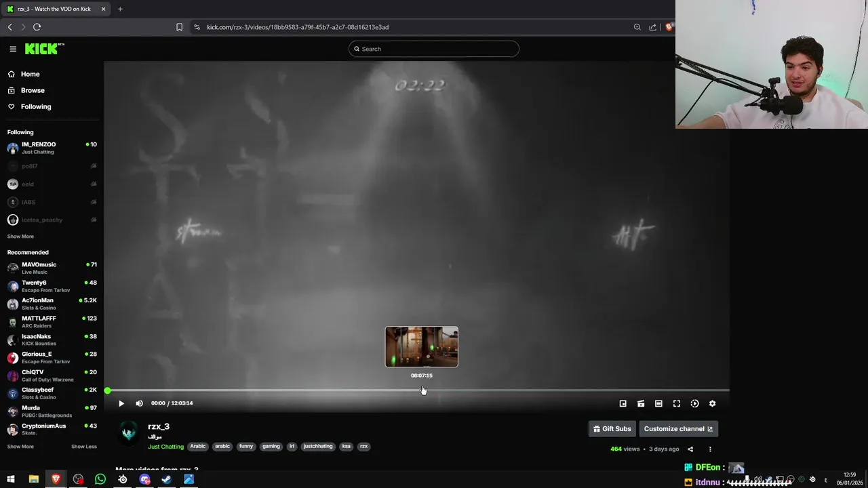
Task: Click the browser address bar URL
Action: tap(298, 27)
